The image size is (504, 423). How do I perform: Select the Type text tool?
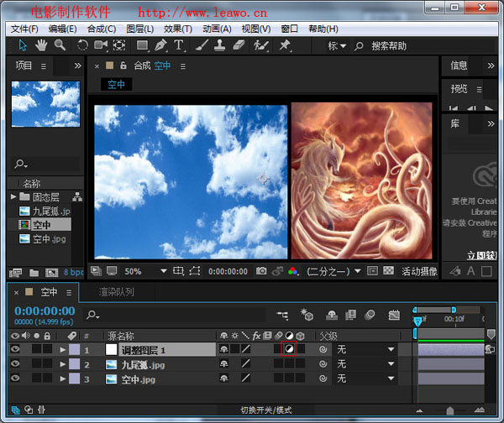180,45
